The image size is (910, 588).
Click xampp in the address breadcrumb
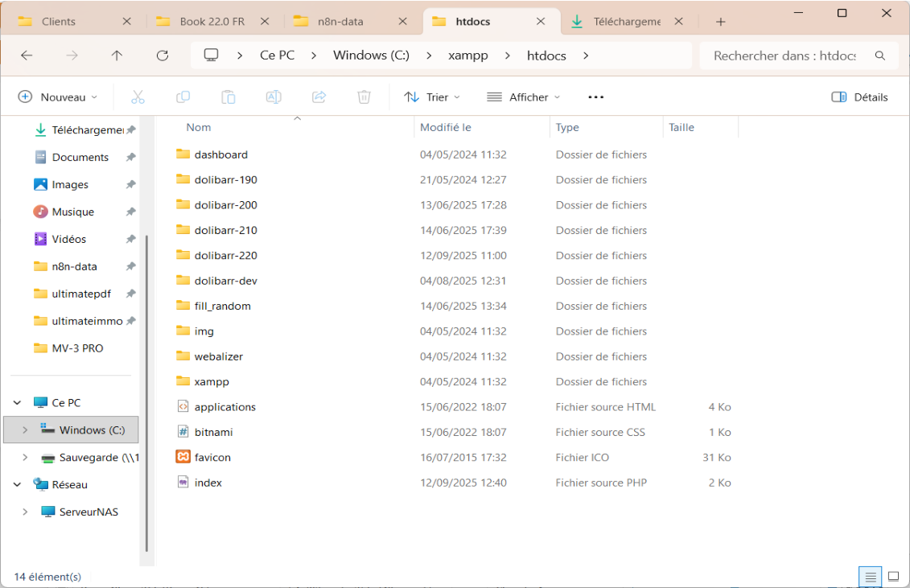tap(467, 56)
